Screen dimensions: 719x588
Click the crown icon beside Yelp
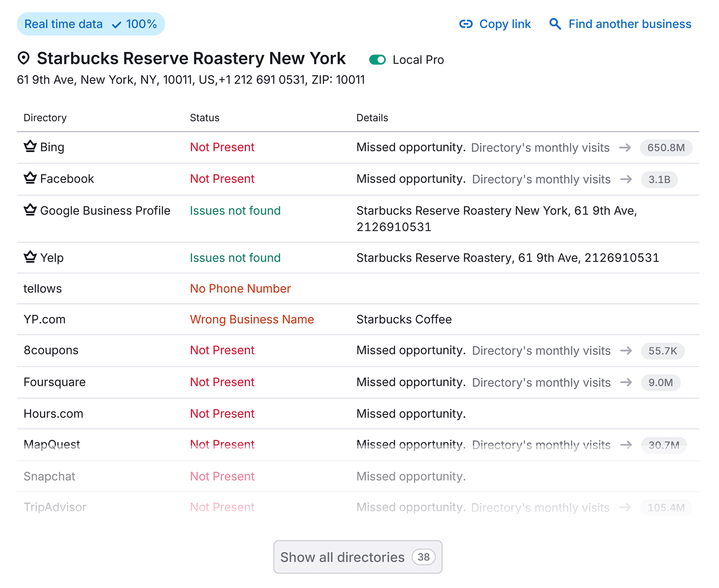click(30, 256)
